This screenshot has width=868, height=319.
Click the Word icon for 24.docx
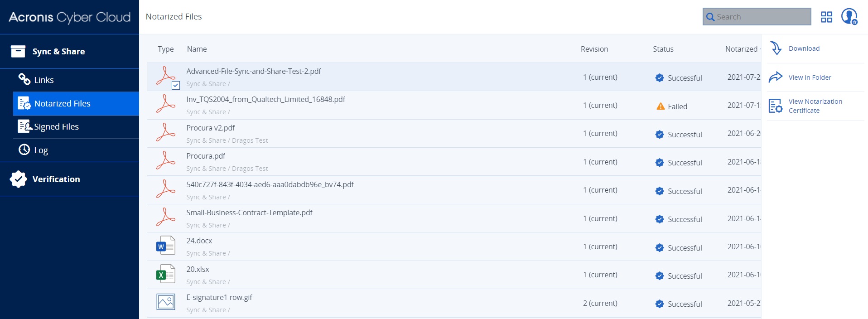165,246
